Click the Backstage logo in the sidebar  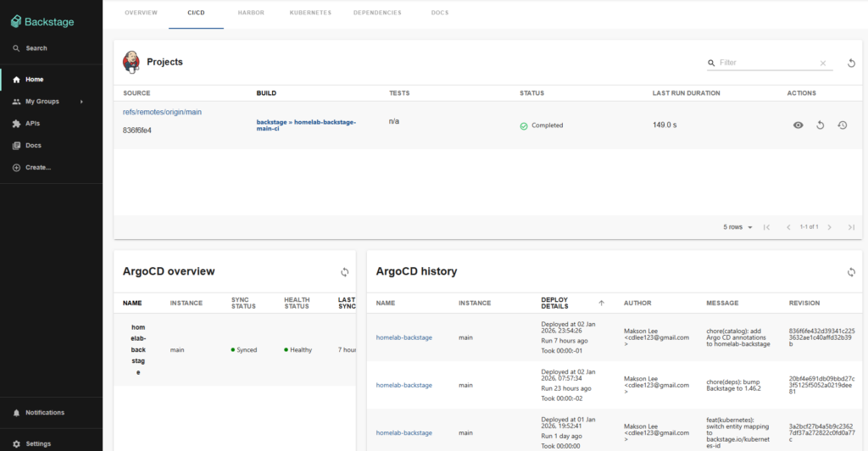(x=42, y=20)
